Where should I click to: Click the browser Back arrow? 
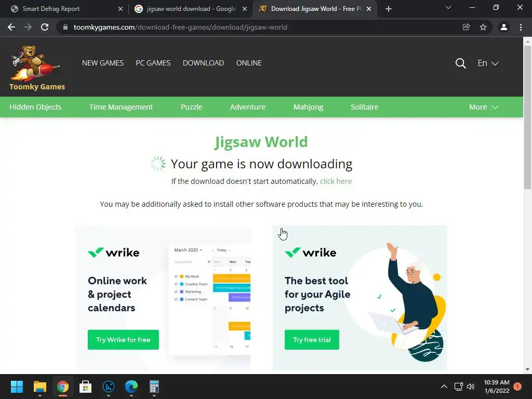click(11, 27)
